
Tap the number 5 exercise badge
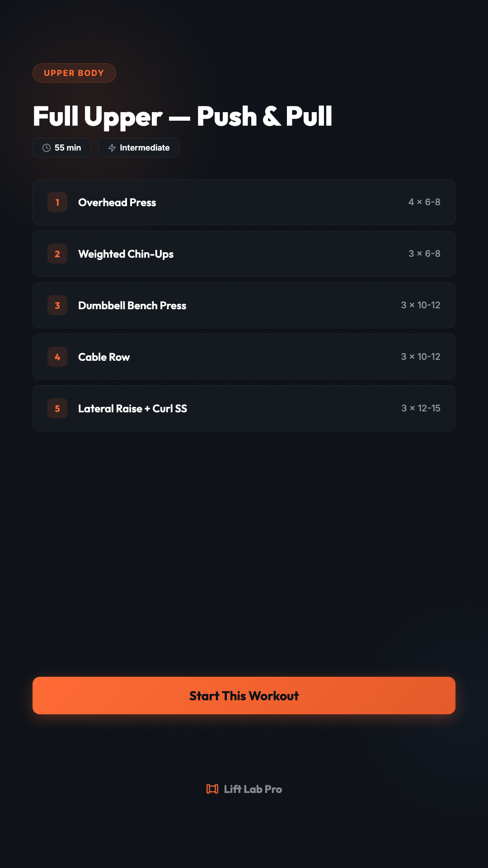[x=57, y=408]
